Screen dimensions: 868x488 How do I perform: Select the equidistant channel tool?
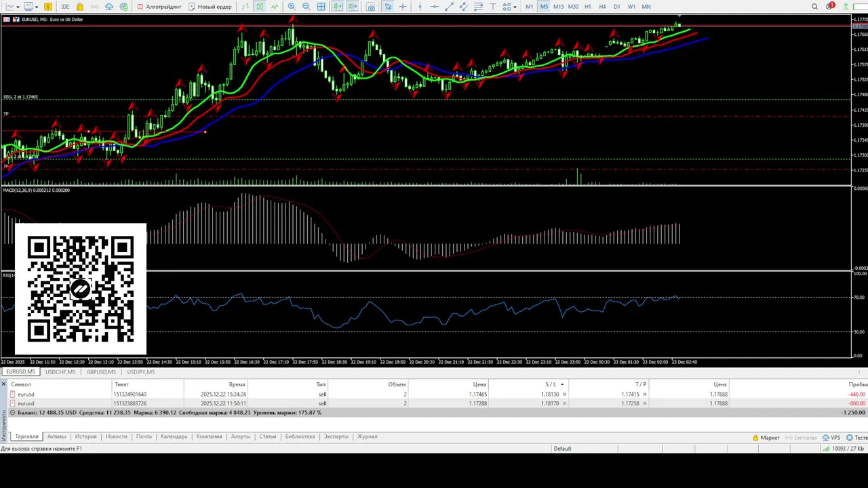464,7
